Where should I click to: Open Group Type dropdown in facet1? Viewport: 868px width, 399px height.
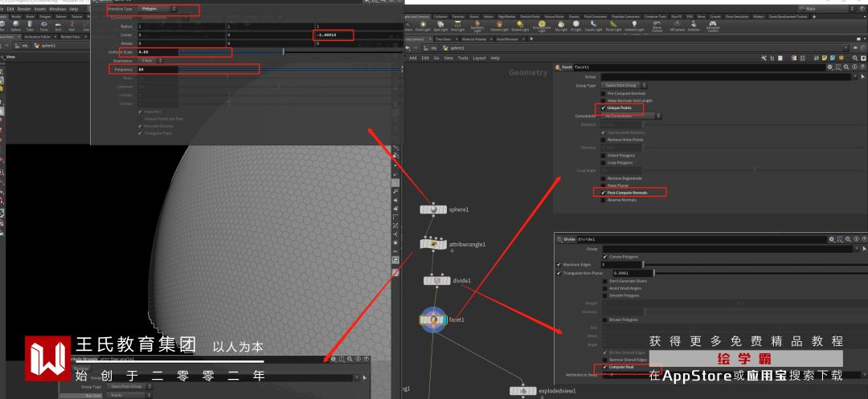coord(624,86)
